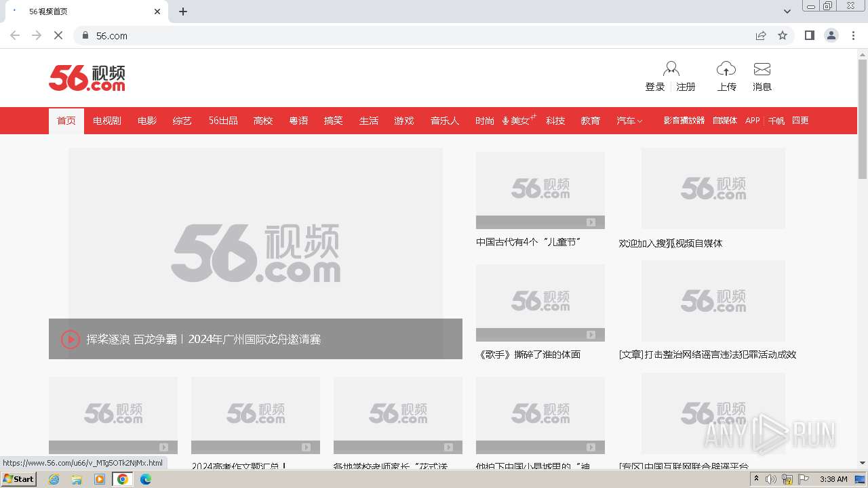Play the 广州国际龙舟邀请赛 featured video

click(x=71, y=339)
